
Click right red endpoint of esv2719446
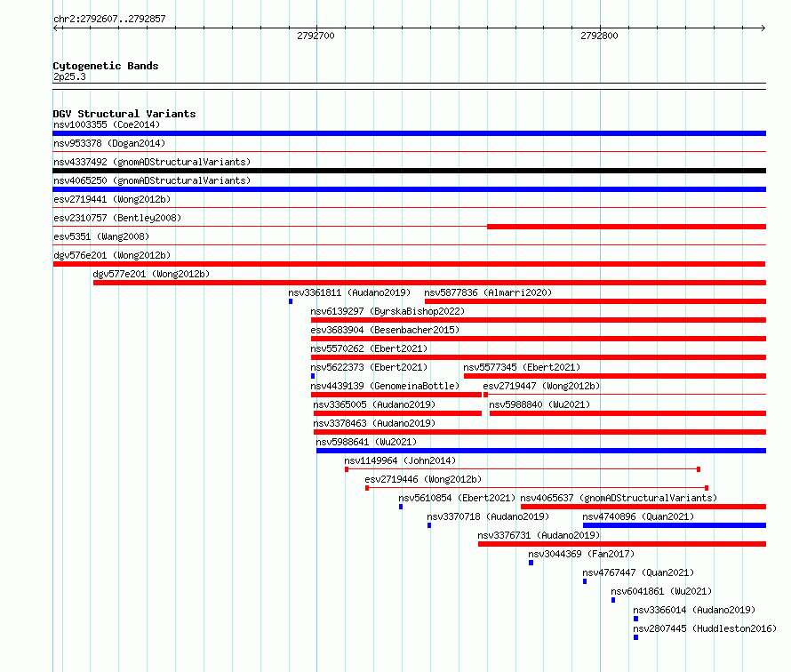pyautogui.click(x=707, y=488)
